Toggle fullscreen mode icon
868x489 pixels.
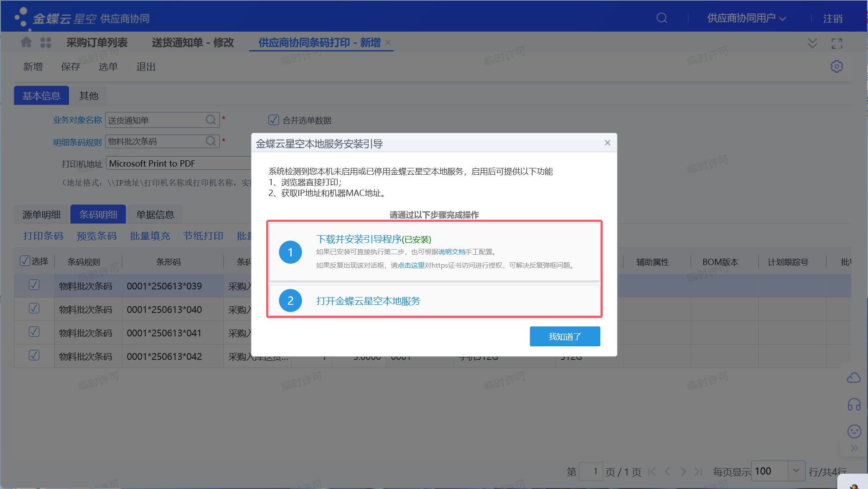[837, 43]
